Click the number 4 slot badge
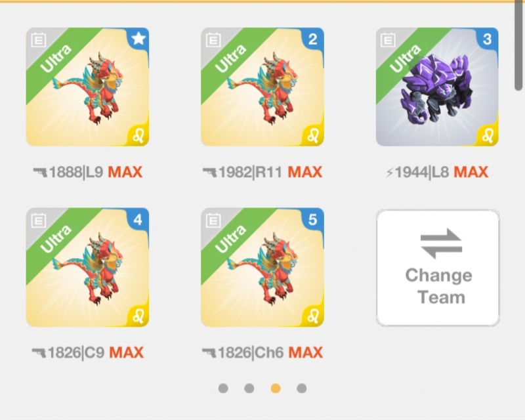 [138, 219]
